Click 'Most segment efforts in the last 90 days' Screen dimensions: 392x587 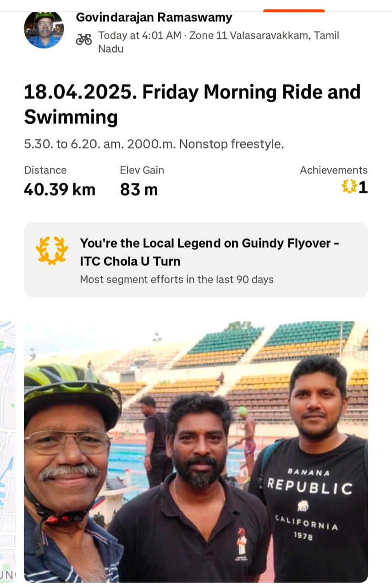click(x=177, y=279)
